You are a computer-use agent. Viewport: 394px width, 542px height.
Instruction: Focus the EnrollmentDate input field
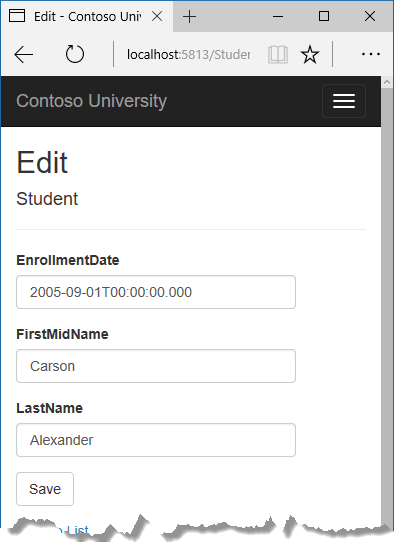pyautogui.click(x=156, y=292)
